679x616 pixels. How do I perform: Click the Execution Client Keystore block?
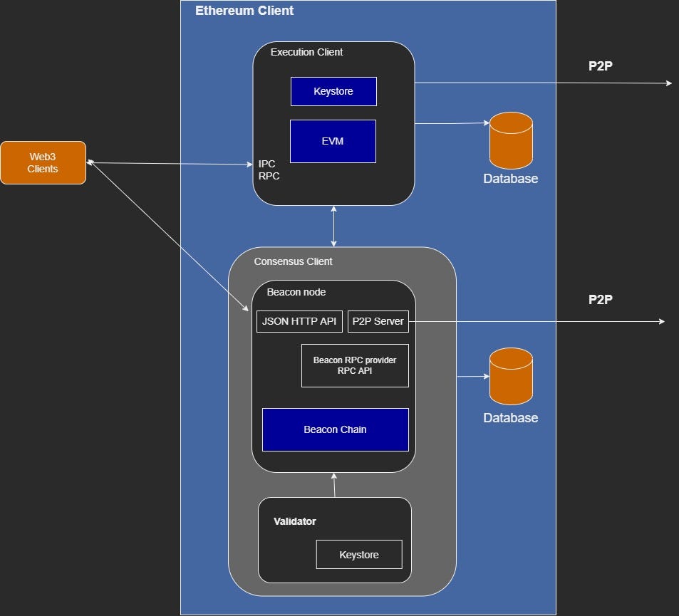click(x=333, y=91)
